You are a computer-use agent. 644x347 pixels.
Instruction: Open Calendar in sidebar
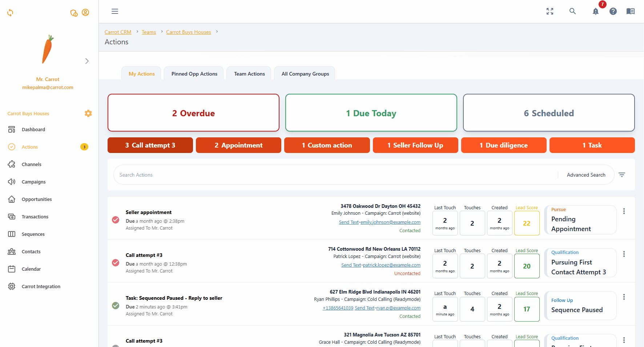[31, 269]
